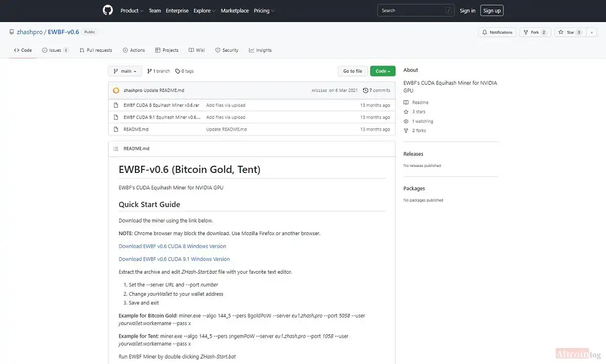
Task: Open the zhashpro owner profile link
Action: click(29, 32)
